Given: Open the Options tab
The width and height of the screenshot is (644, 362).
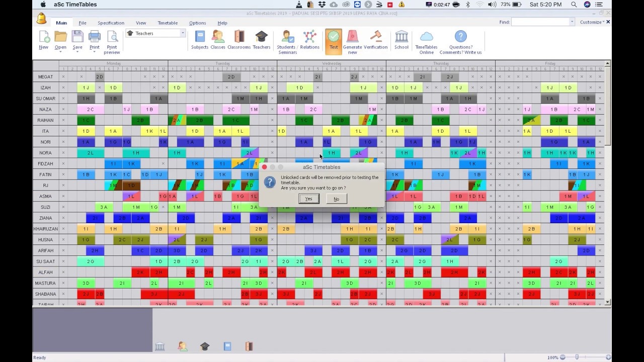Looking at the screenshot, I should click(197, 23).
